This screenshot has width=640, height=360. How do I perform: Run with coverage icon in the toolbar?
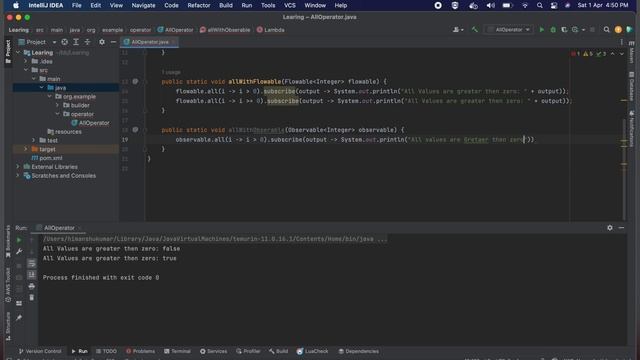click(x=564, y=30)
